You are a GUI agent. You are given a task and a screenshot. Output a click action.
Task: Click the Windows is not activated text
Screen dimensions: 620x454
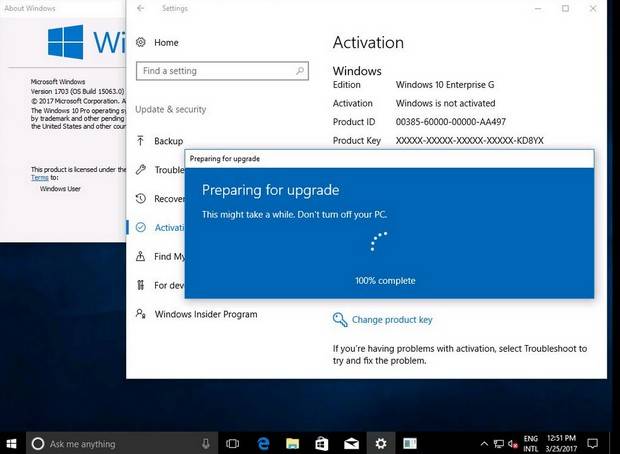point(445,103)
